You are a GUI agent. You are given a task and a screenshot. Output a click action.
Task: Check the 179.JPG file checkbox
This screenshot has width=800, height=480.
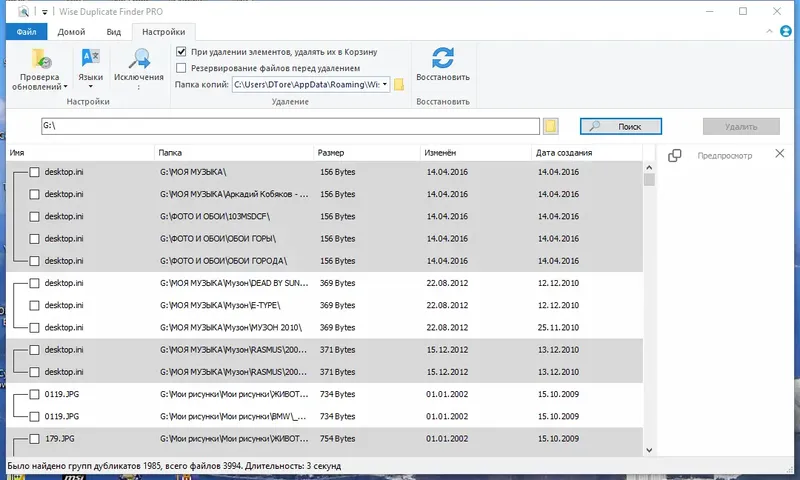pos(34,439)
